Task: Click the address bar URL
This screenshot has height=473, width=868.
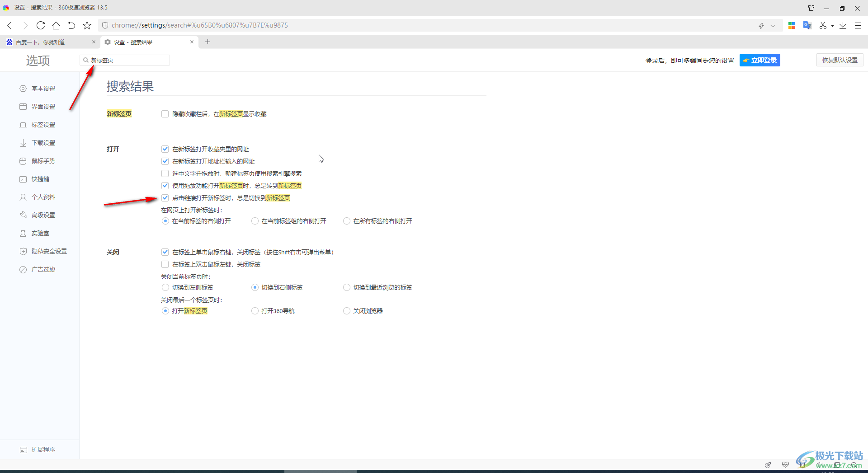Action: coord(199,25)
